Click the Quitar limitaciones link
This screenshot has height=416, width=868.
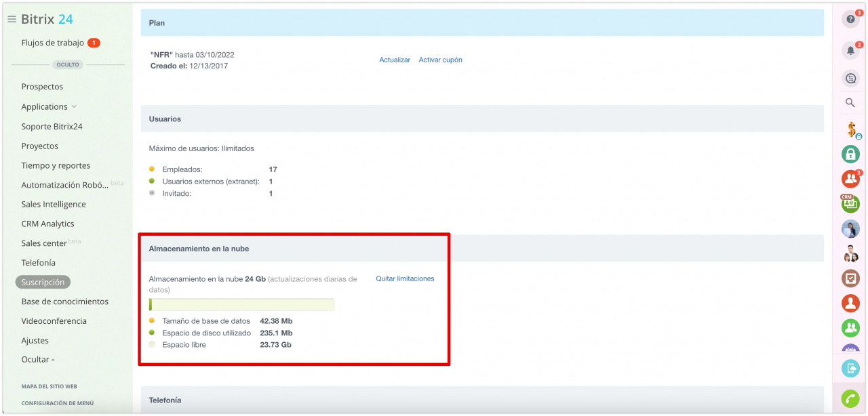click(x=406, y=278)
